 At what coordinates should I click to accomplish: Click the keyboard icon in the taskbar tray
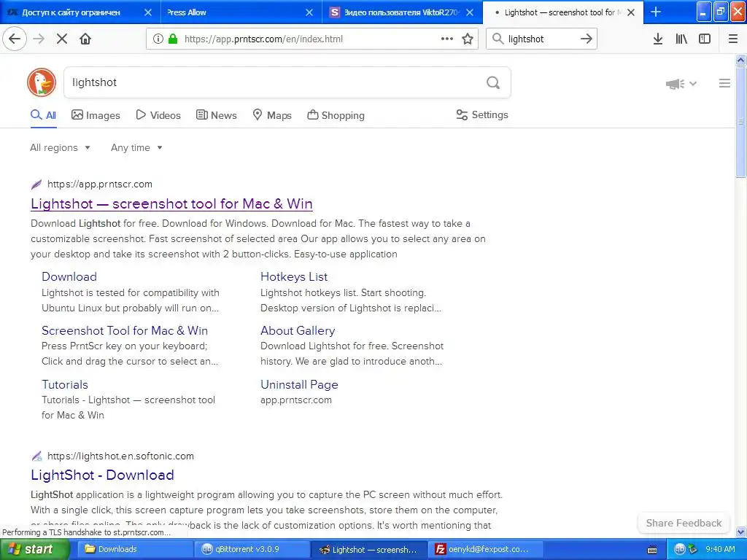(x=652, y=550)
